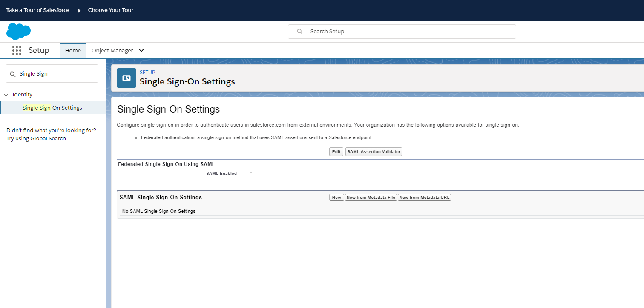644x308 pixels.
Task: Click New from Metadata File button
Action: click(x=371, y=198)
